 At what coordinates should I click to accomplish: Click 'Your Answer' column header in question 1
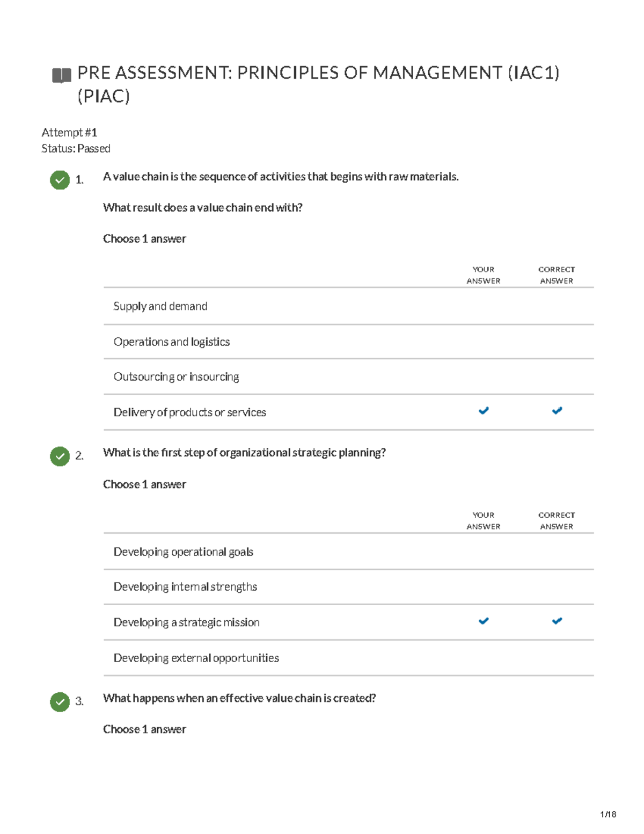coord(483,275)
